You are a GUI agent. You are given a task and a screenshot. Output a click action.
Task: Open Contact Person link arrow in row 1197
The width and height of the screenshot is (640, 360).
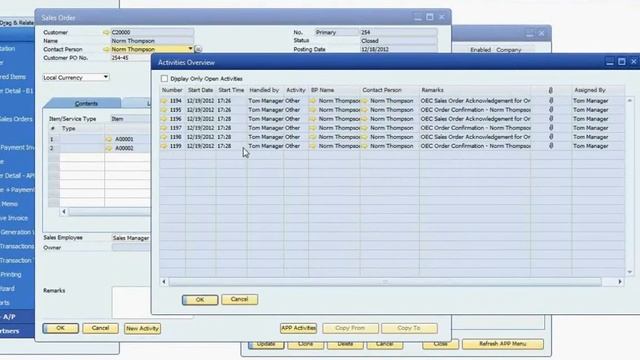[364, 128]
